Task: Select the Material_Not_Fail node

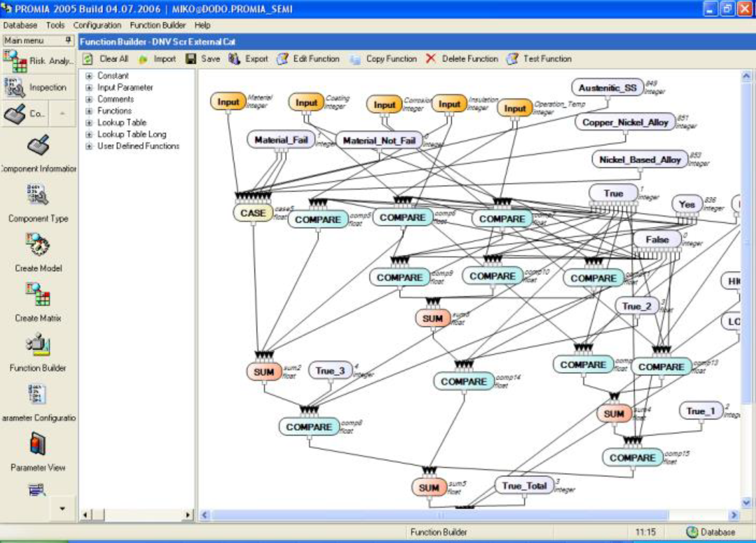Action: click(x=379, y=140)
